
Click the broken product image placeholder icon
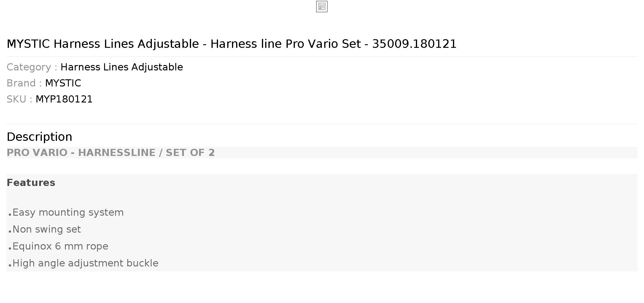click(322, 7)
